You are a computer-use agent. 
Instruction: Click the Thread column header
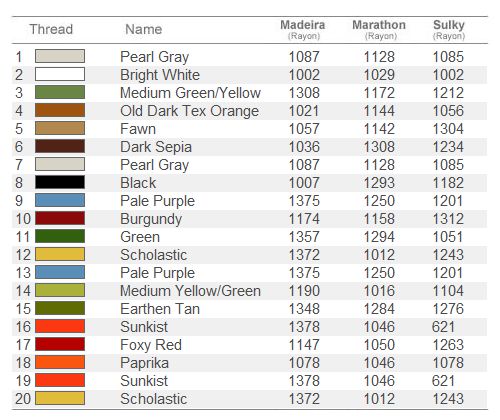[51, 29]
